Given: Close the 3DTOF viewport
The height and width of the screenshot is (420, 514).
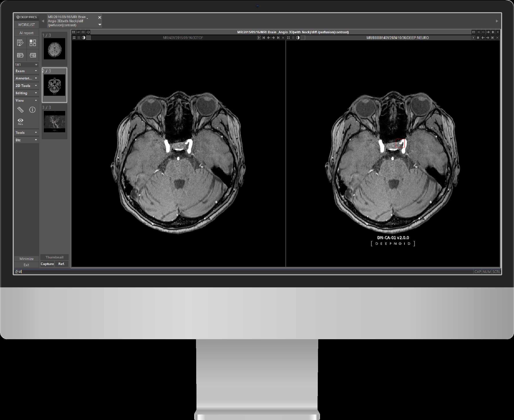Looking at the screenshot, I should point(283,38).
